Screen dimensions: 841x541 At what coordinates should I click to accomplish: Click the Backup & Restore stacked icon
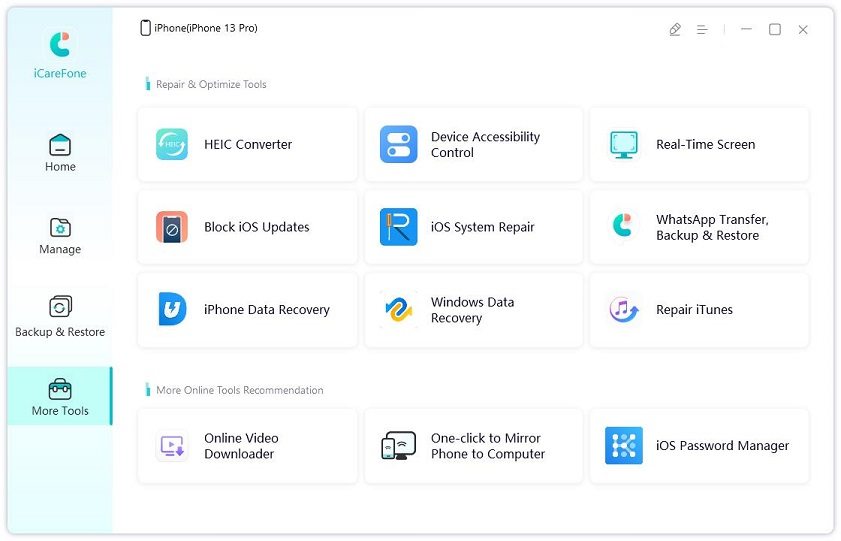pos(60,307)
